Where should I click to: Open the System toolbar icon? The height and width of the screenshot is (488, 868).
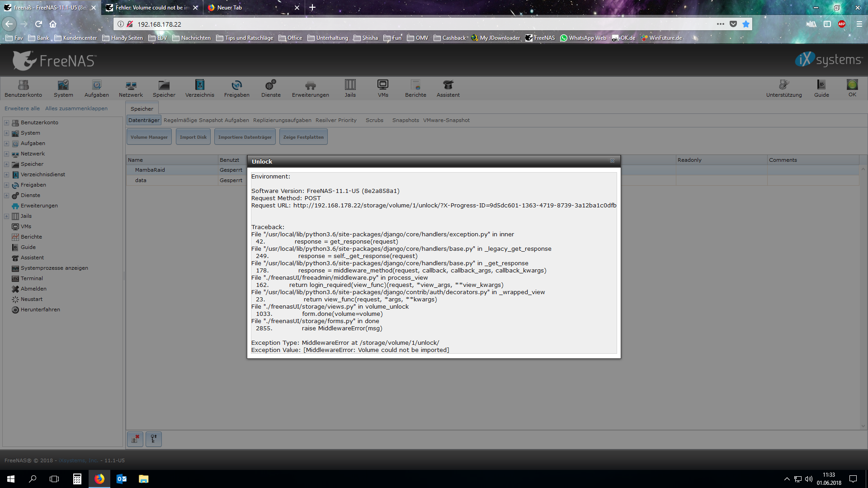point(63,88)
